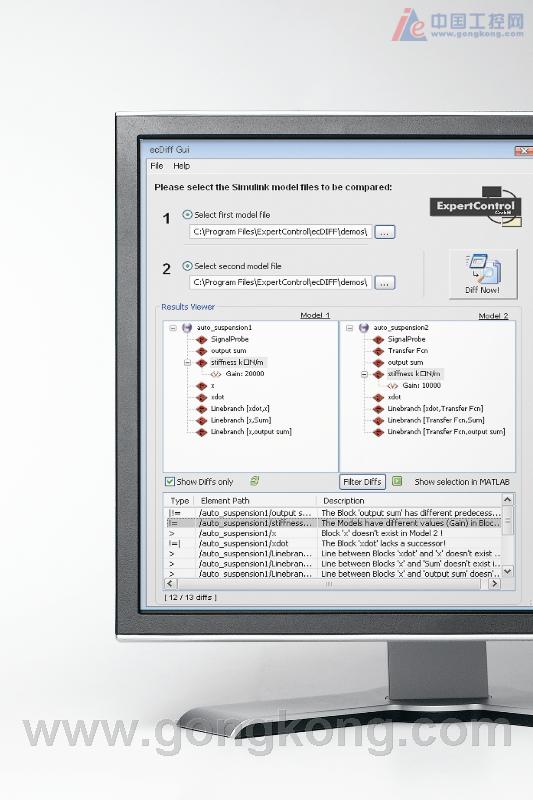The image size is (533, 800).
Task: Collapse the auto_suspension2 tree root
Action: (x=349, y=328)
